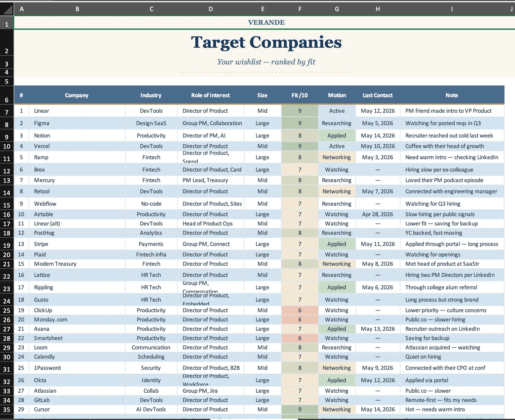
Task: Select column D header
Action: (x=211, y=9)
